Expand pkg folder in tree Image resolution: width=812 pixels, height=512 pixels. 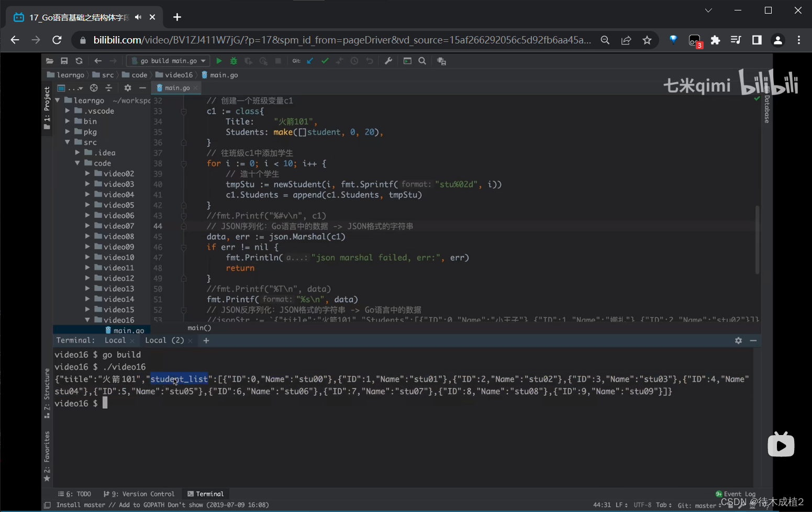pyautogui.click(x=67, y=131)
